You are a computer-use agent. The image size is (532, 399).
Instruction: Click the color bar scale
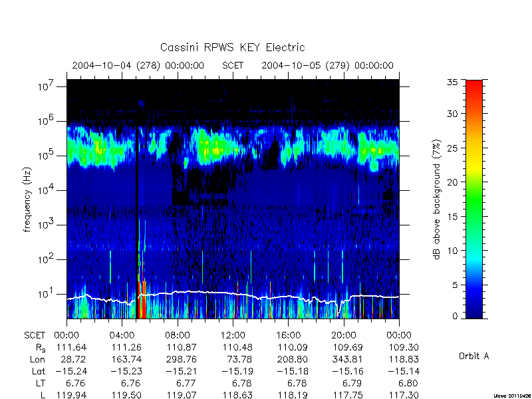pyautogui.click(x=474, y=199)
